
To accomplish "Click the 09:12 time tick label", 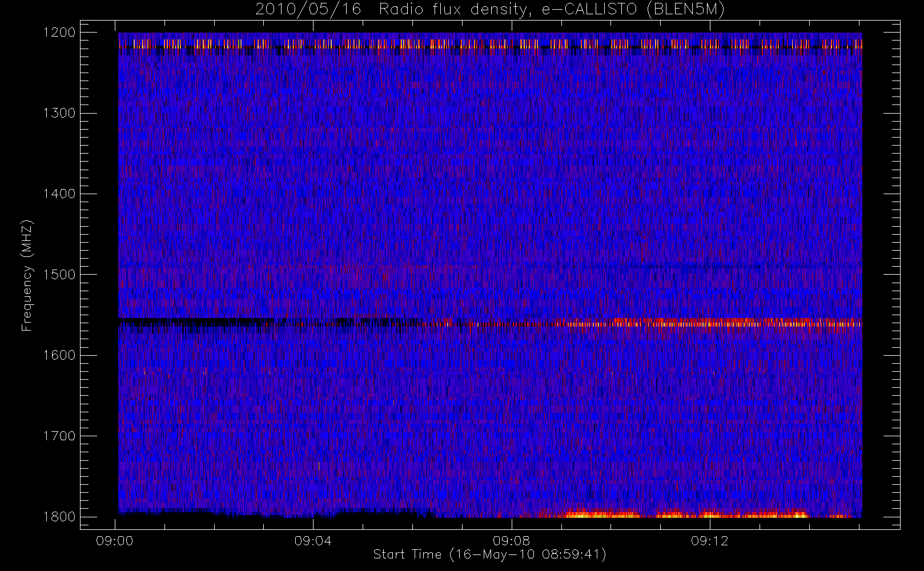I will pyautogui.click(x=709, y=541).
